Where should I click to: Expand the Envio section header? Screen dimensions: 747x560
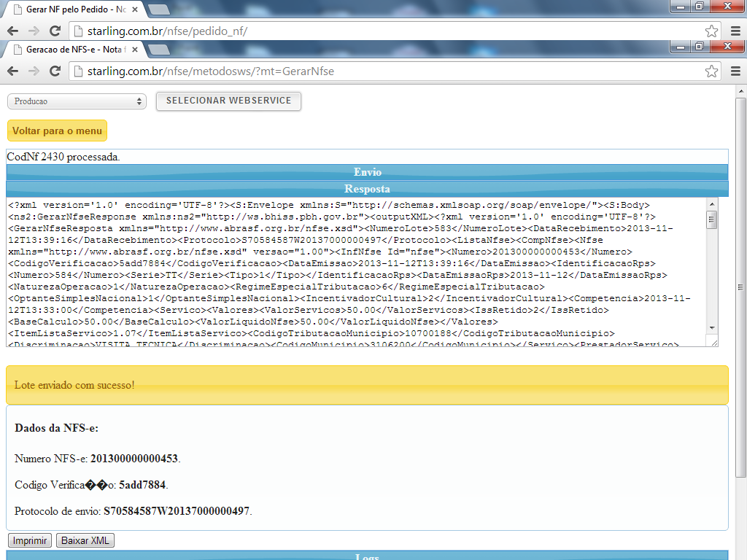(x=368, y=172)
